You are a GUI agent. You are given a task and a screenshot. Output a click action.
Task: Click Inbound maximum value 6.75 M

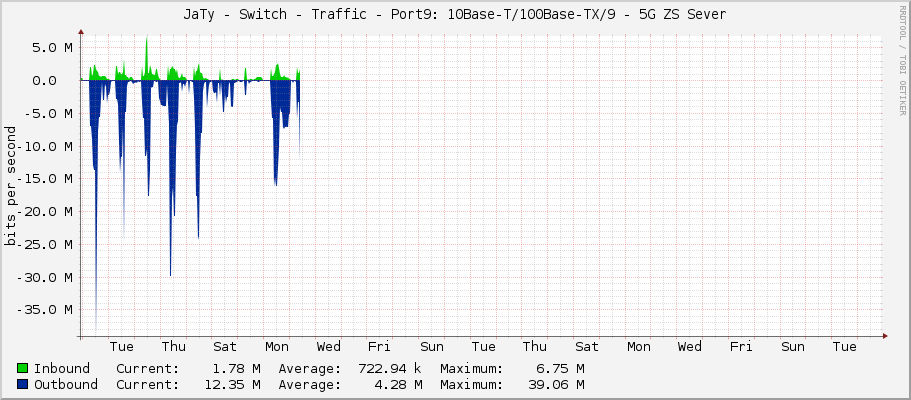560,369
